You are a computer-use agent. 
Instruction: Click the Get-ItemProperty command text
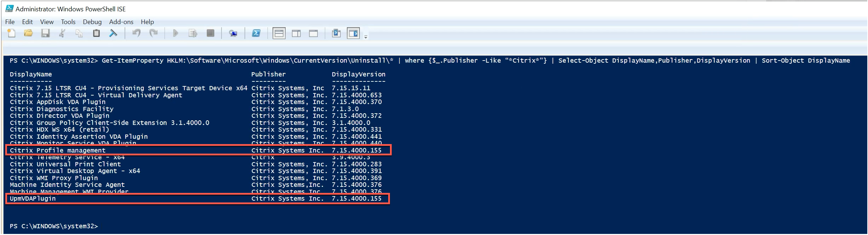[132, 61]
